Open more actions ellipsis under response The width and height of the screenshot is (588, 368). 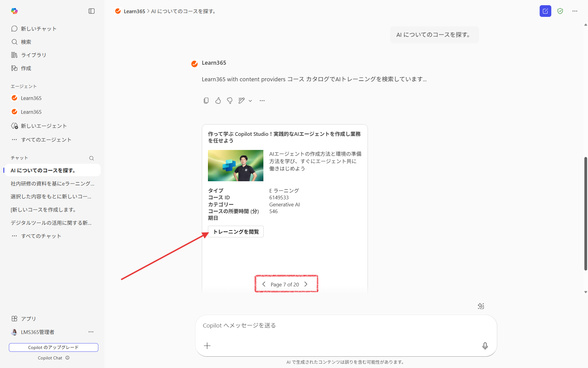click(262, 101)
